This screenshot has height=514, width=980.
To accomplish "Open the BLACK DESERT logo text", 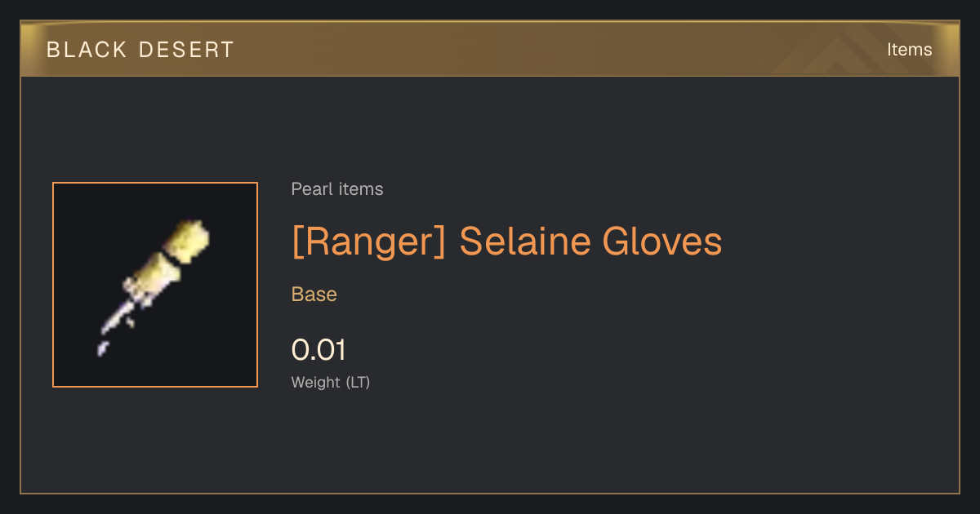I will (x=140, y=50).
